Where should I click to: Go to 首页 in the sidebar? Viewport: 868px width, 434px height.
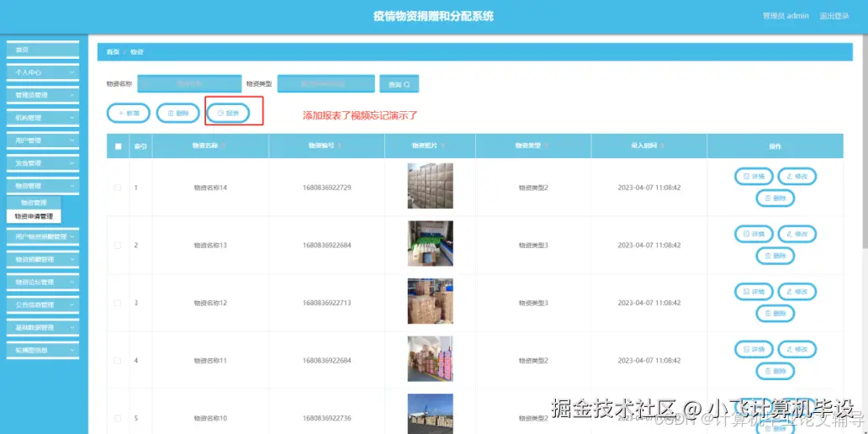(43, 50)
